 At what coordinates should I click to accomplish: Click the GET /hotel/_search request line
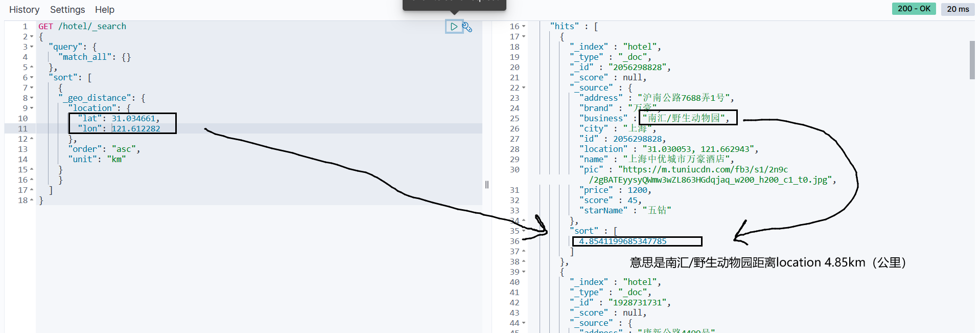[x=82, y=26]
